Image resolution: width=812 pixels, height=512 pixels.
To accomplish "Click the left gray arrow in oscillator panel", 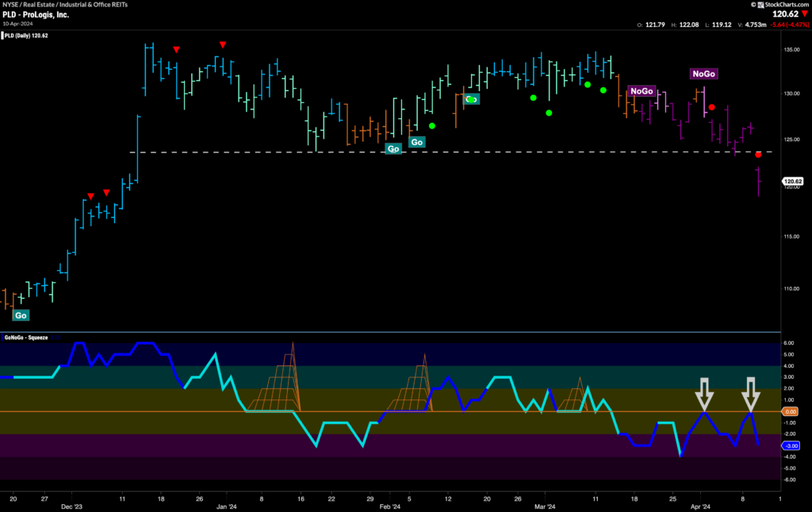I will pos(703,392).
